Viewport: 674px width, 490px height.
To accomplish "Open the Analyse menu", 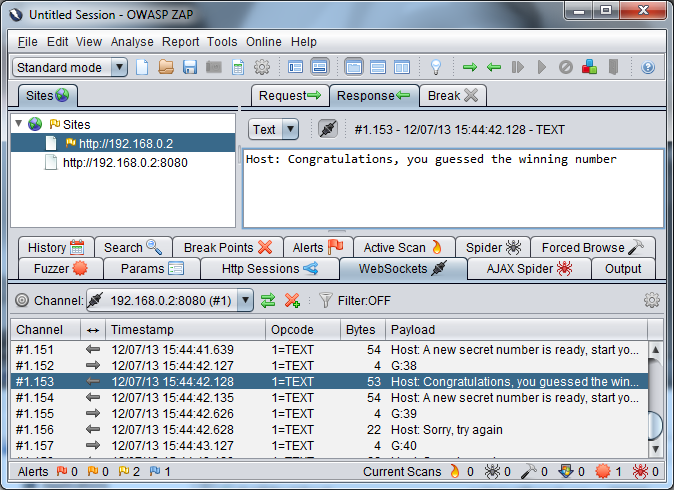I will [x=132, y=42].
